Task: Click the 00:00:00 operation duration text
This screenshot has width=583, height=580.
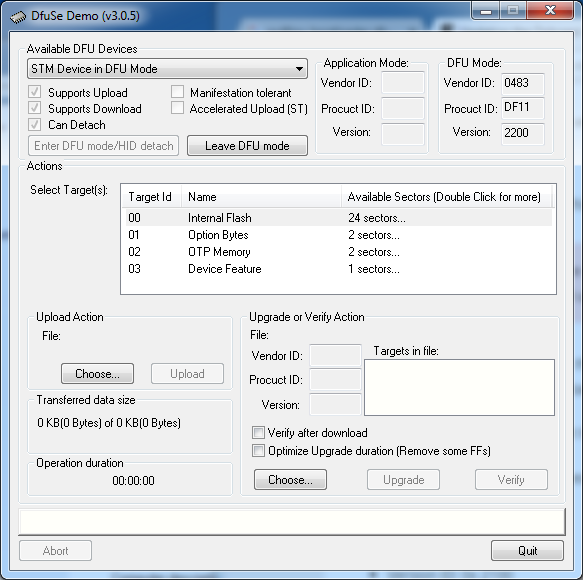Action: click(133, 480)
